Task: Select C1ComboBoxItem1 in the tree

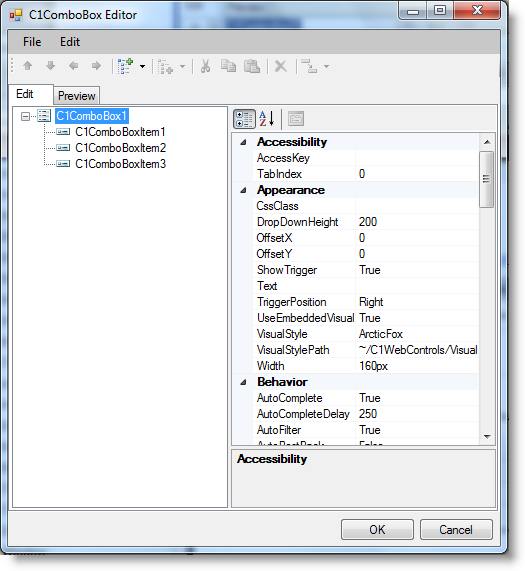Action: [x=121, y=132]
